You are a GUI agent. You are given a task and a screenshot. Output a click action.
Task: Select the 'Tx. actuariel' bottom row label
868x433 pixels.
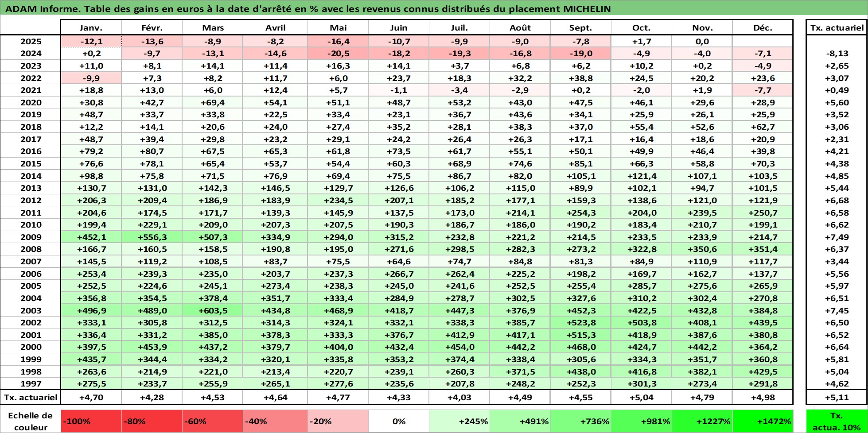pos(31,397)
